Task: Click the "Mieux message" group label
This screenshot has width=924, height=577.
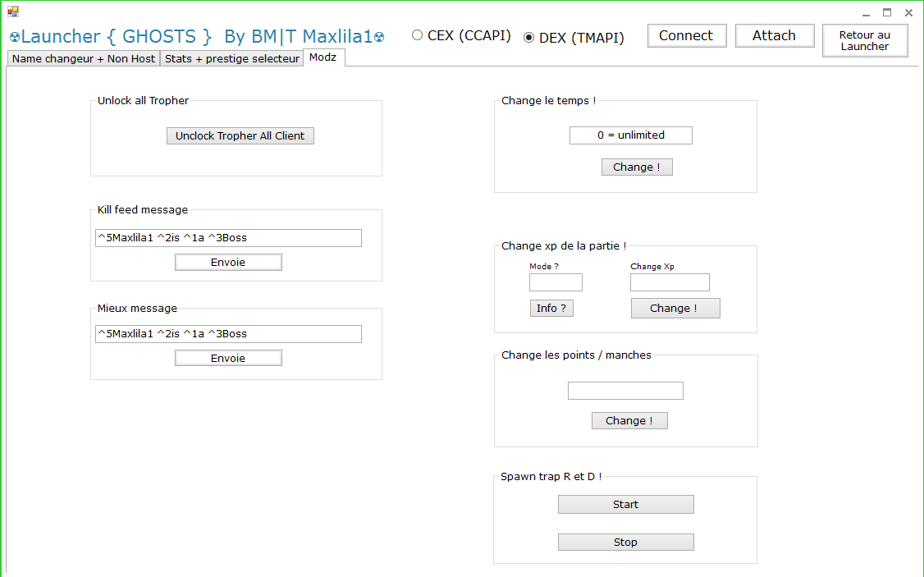Action: 137,309
